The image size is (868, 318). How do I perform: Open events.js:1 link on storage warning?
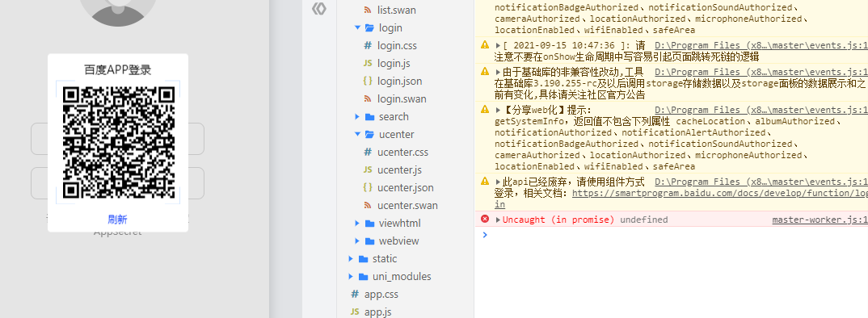761,72
